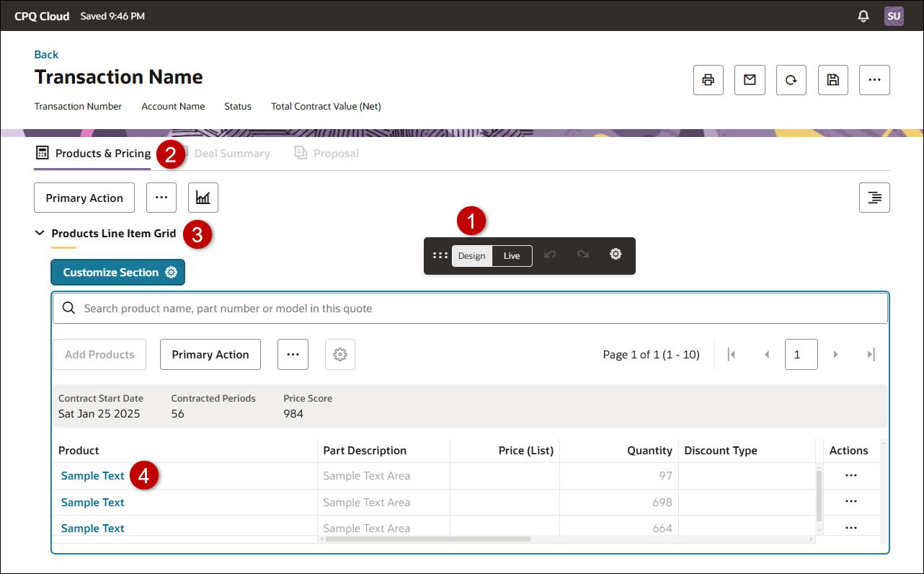Open the first row's Actions ellipsis menu
The width and height of the screenshot is (924, 574).
(850, 476)
